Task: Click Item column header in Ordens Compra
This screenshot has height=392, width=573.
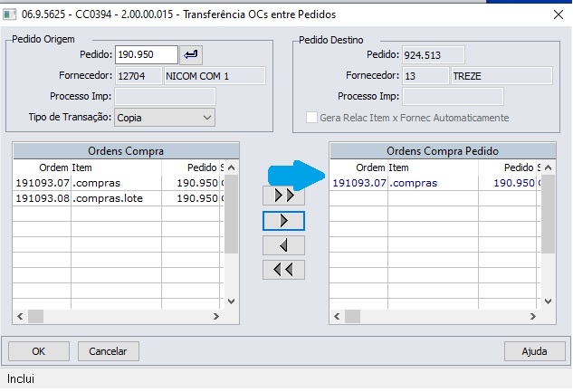Action: click(116, 167)
